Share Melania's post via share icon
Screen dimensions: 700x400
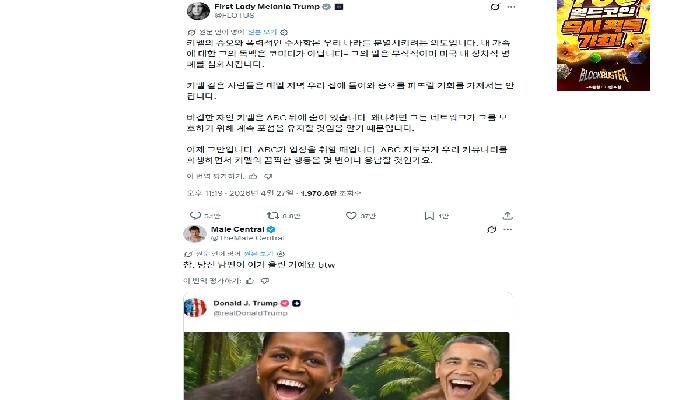click(508, 215)
